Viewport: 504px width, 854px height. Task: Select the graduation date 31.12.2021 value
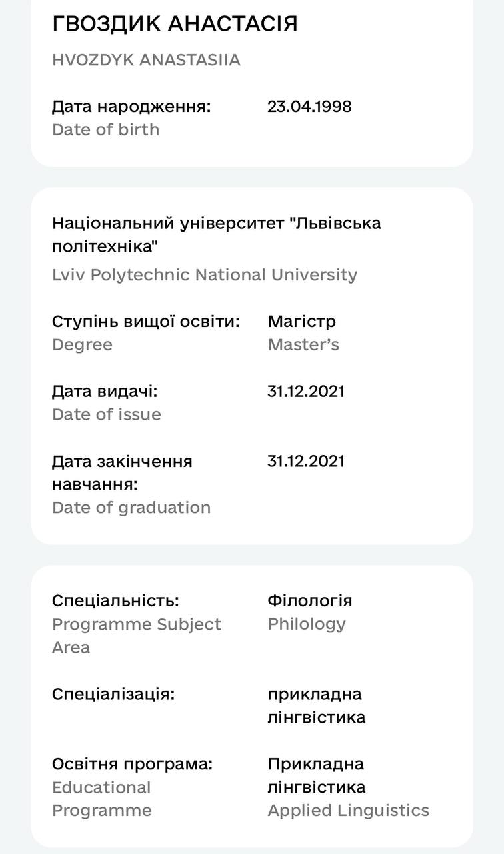click(x=306, y=461)
